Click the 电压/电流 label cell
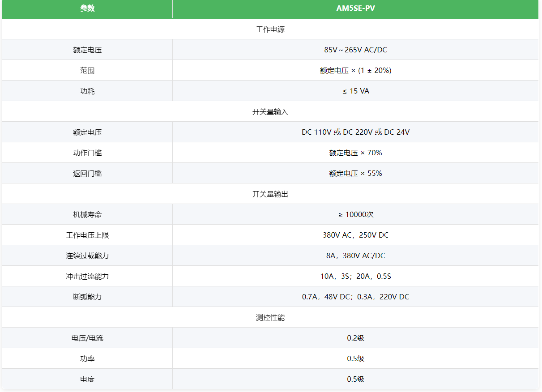This screenshot has height=392, width=542. pyautogui.click(x=87, y=338)
